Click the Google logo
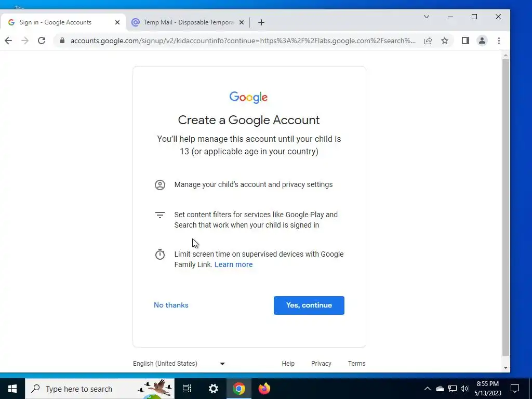The width and height of the screenshot is (532, 399). click(249, 97)
